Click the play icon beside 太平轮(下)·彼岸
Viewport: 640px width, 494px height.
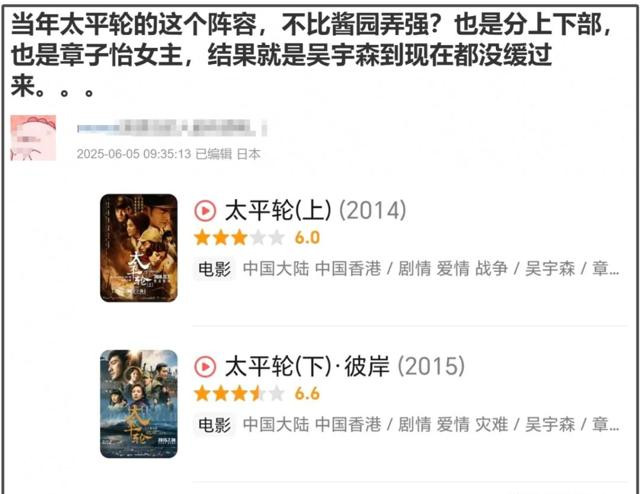(205, 366)
